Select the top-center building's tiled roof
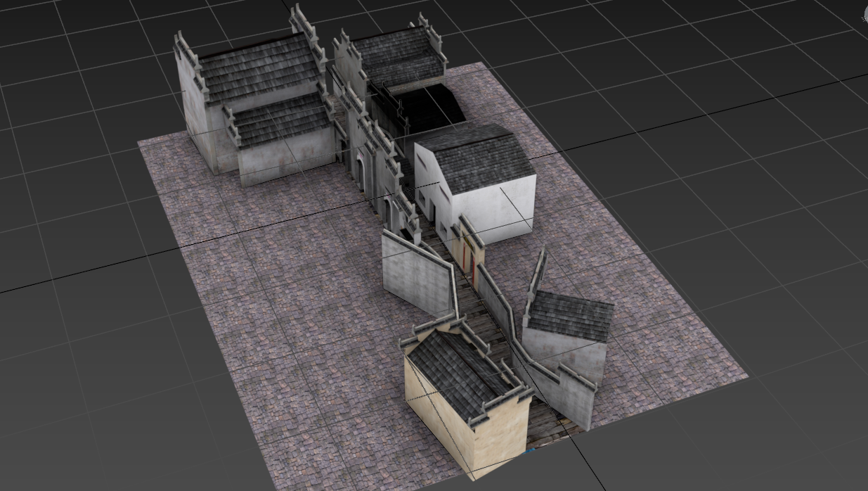The width and height of the screenshot is (868, 491). point(397,56)
